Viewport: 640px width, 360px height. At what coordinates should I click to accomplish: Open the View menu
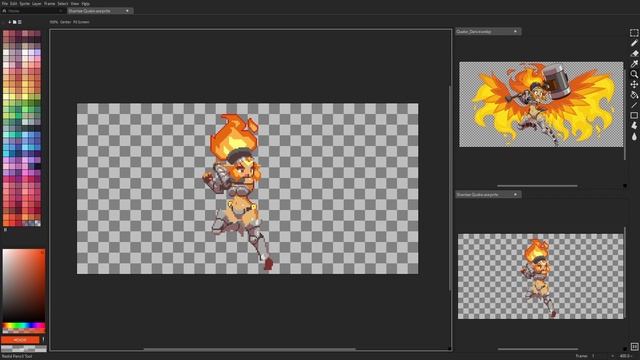[75, 4]
